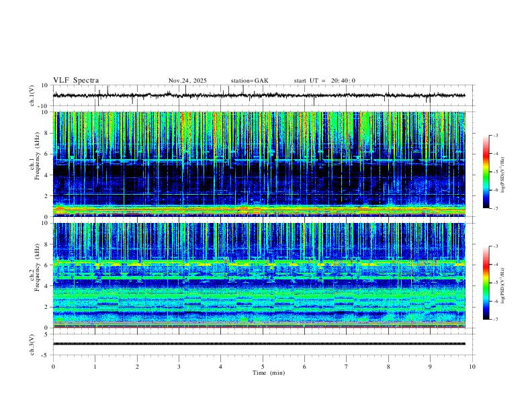The width and height of the screenshot is (532, 411).
Task: Click the ch.3 black waveform band
Action: pyautogui.click(x=259, y=344)
